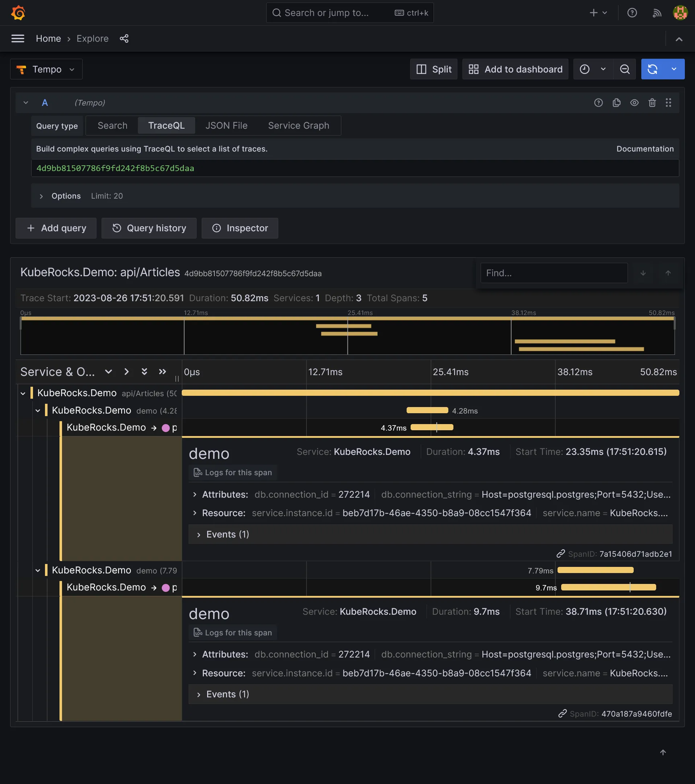Switch to the Service Graph tab
The image size is (695, 784).
[298, 125]
